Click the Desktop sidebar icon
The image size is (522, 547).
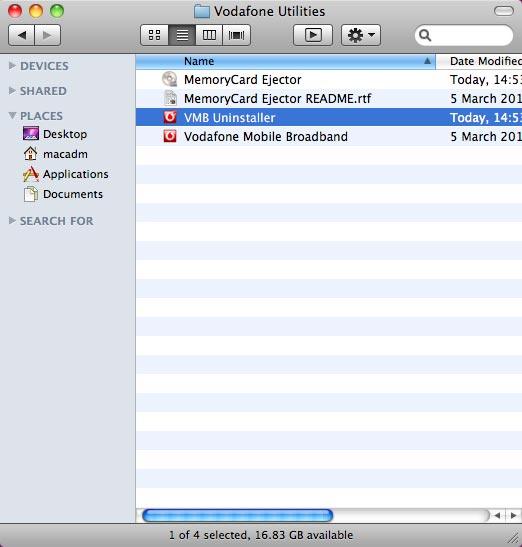click(31, 133)
